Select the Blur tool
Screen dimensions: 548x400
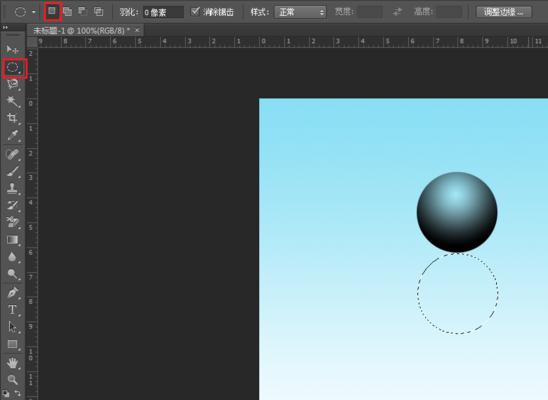pyautogui.click(x=13, y=257)
